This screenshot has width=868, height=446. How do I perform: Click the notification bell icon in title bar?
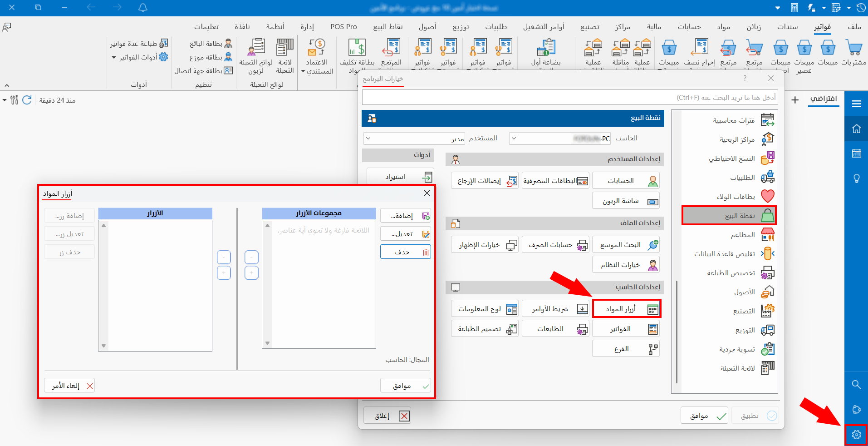[143, 8]
